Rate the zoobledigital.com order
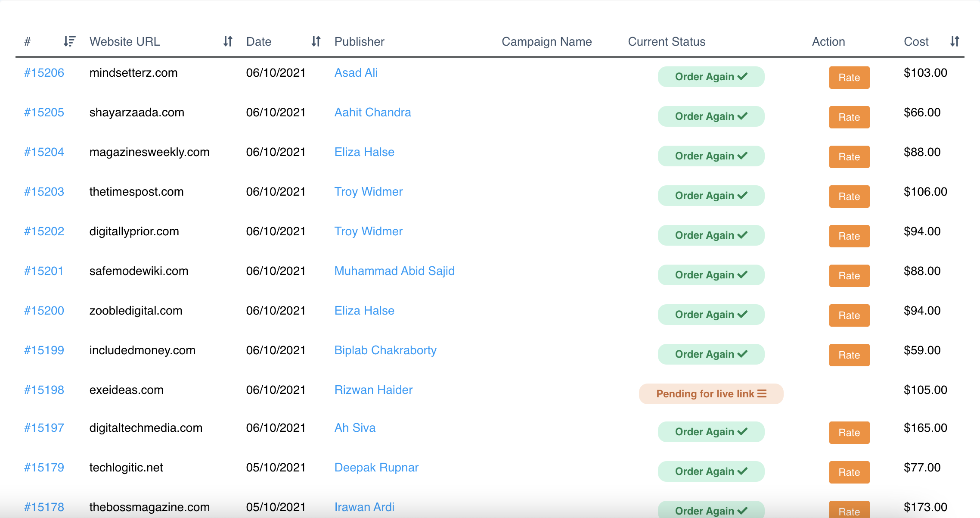Image resolution: width=980 pixels, height=518 pixels. click(x=849, y=315)
